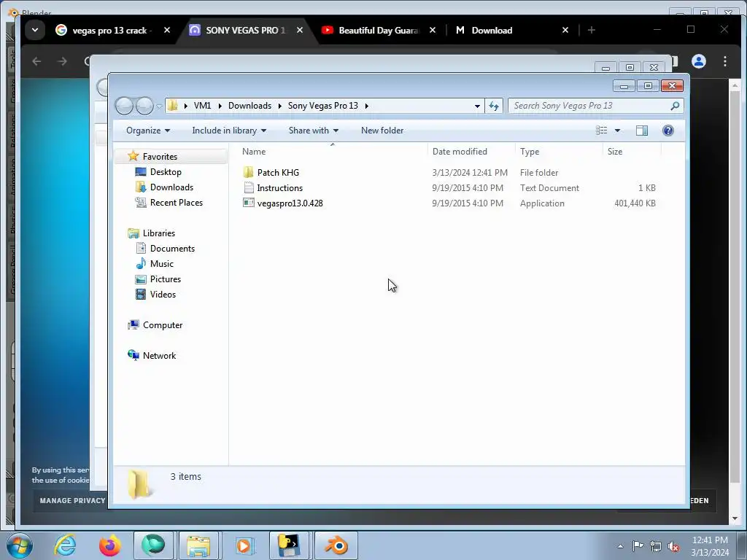Click the MANAGE PRIVACY button

[x=72, y=500]
